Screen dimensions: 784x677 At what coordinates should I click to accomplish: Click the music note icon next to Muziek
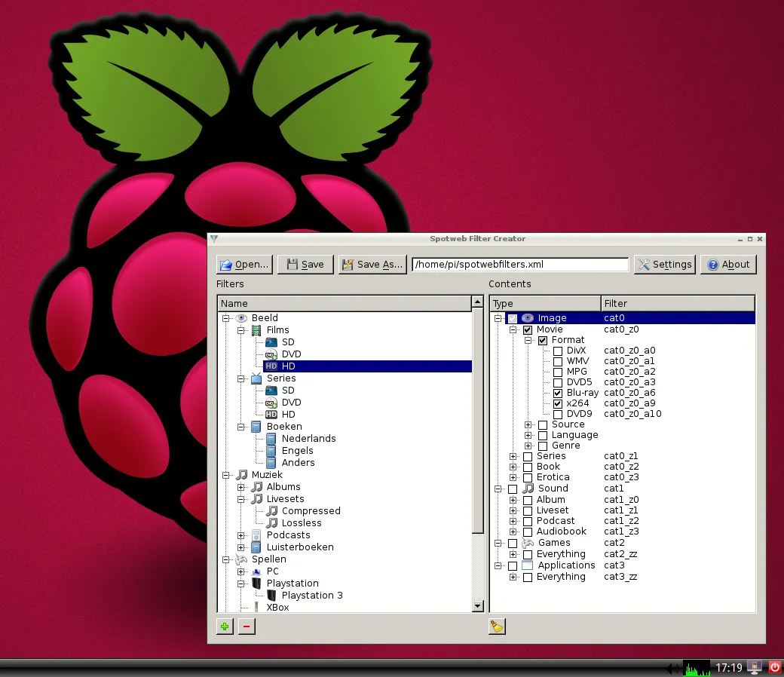coord(241,474)
